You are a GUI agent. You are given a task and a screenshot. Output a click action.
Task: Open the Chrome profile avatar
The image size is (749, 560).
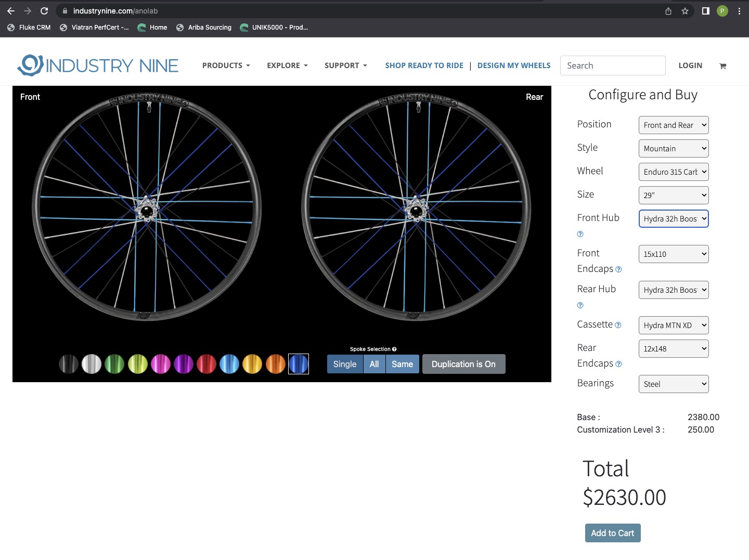pos(722,11)
